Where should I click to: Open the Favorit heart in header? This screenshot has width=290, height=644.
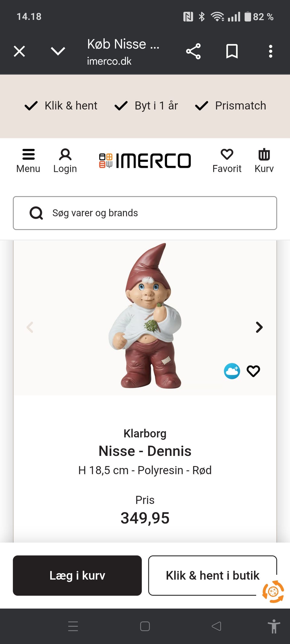click(x=227, y=160)
